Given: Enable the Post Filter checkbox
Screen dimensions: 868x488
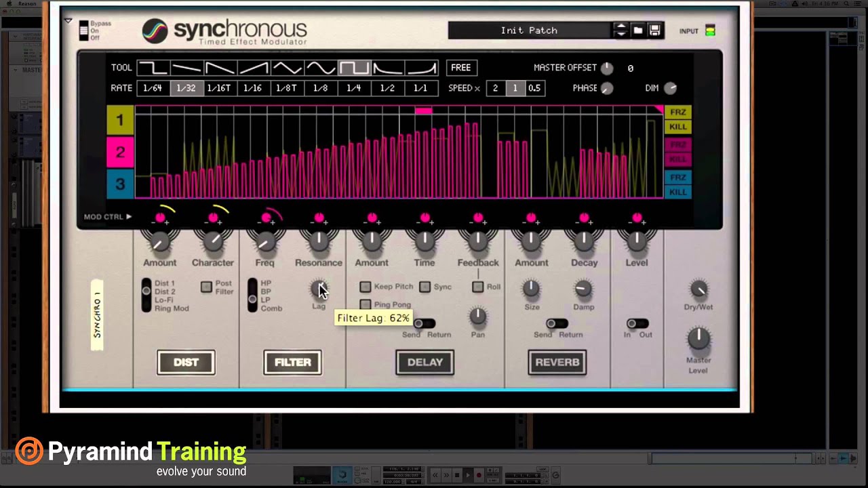Looking at the screenshot, I should coord(206,287).
